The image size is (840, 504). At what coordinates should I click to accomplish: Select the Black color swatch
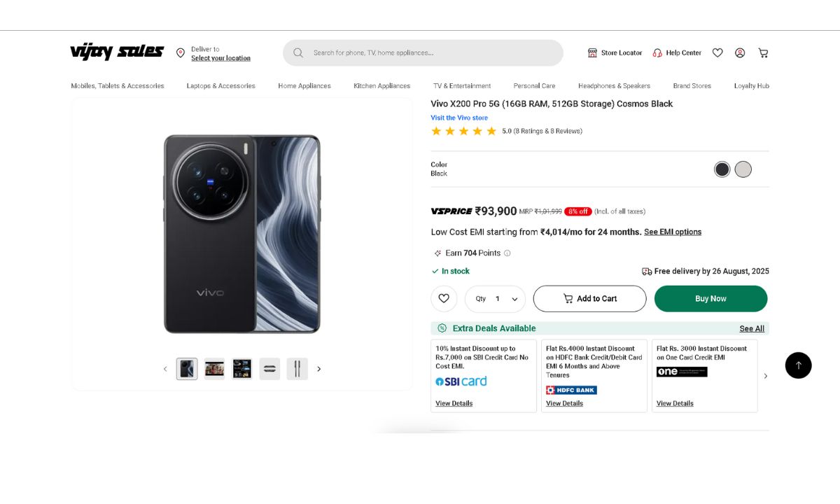(722, 169)
